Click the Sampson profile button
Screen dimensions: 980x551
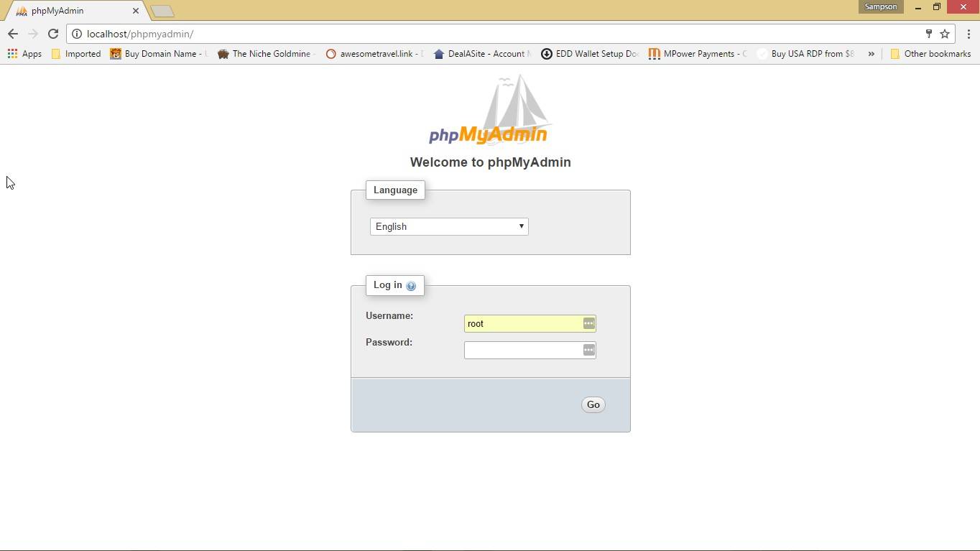(880, 6)
